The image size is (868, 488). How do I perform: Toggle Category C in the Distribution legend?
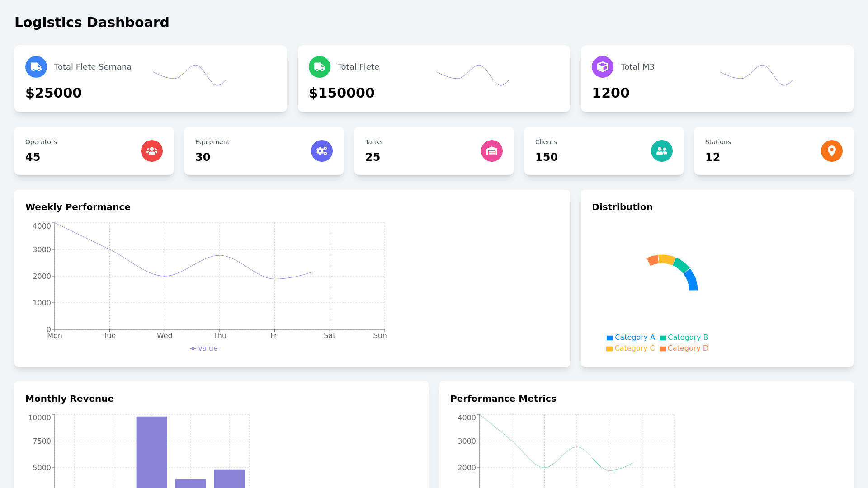tap(631, 348)
